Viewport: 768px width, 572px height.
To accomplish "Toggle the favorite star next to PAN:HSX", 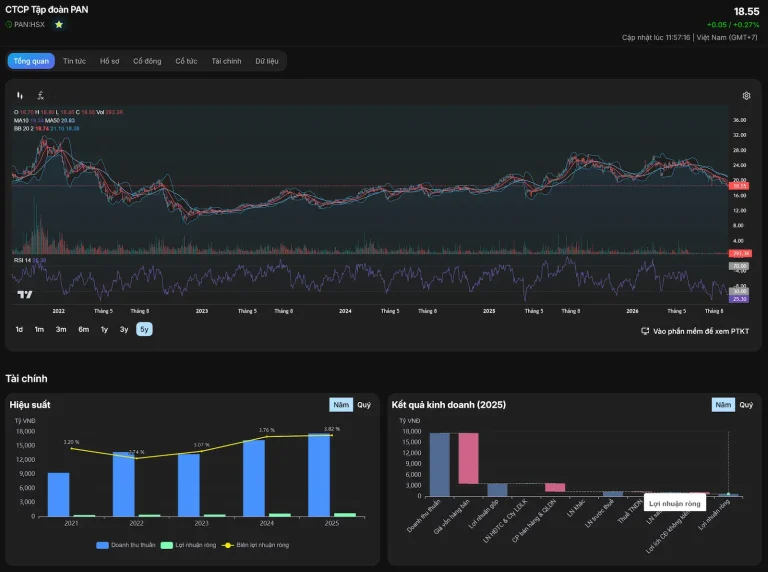I will pos(59,24).
